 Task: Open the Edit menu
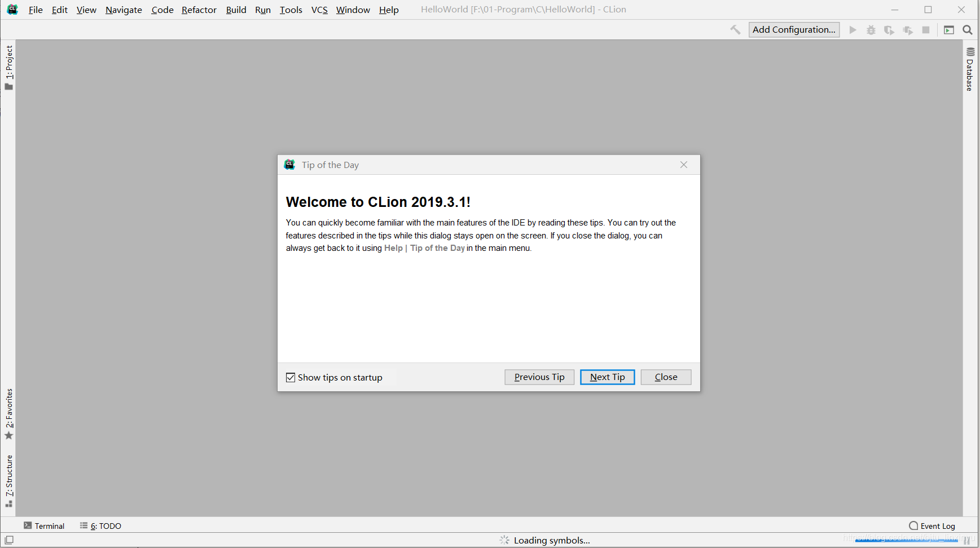pyautogui.click(x=60, y=10)
